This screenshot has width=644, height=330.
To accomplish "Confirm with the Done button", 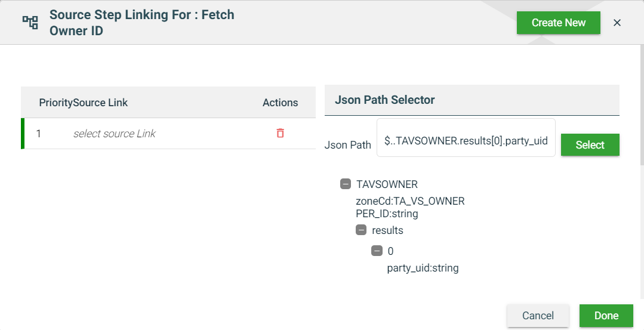I will pyautogui.click(x=606, y=316).
